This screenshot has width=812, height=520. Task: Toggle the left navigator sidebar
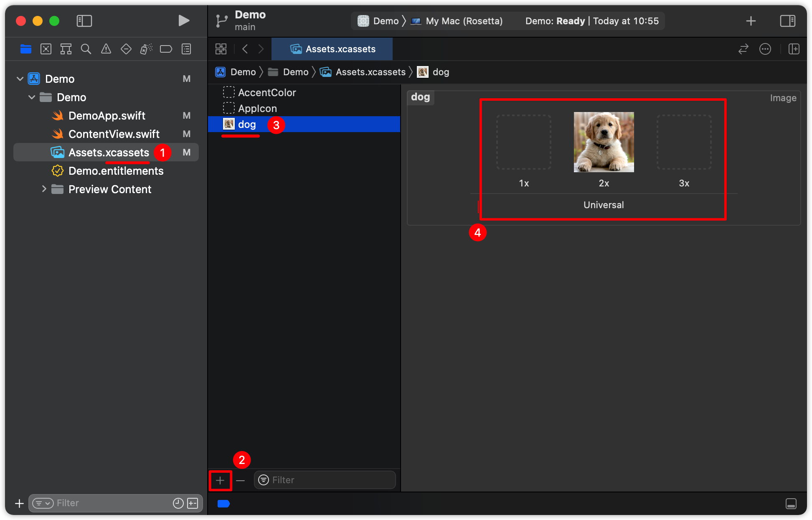(84, 20)
